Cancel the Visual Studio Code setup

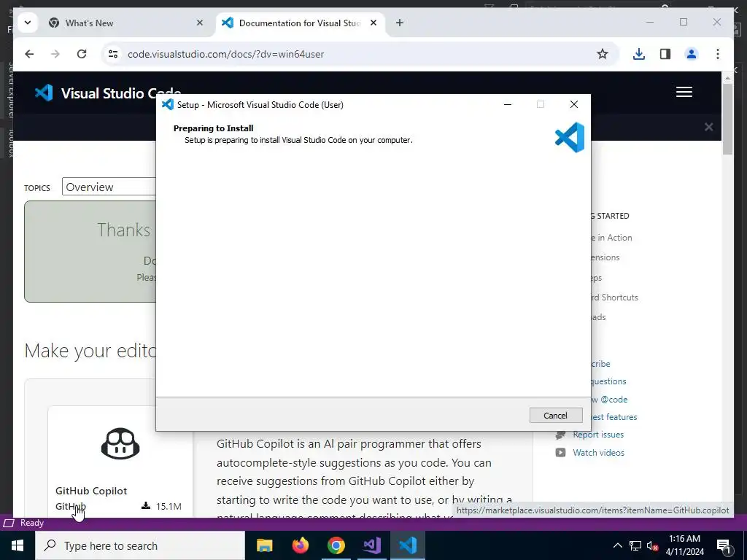(555, 415)
